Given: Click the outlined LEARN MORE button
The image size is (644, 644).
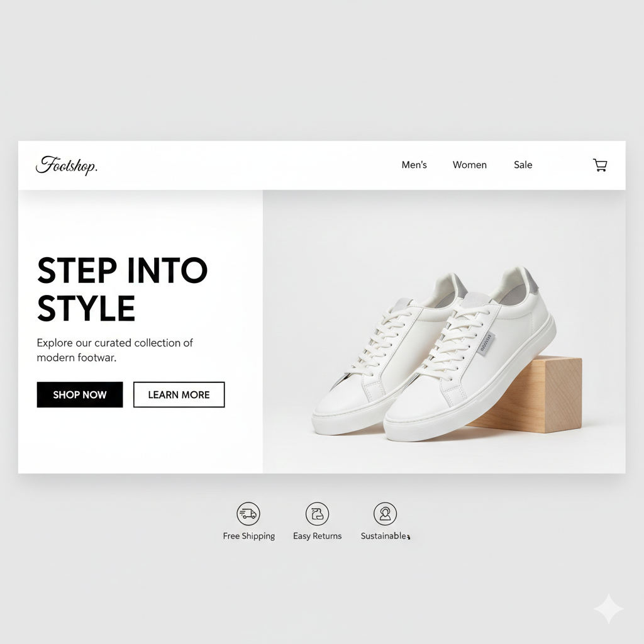Looking at the screenshot, I should tap(179, 395).
